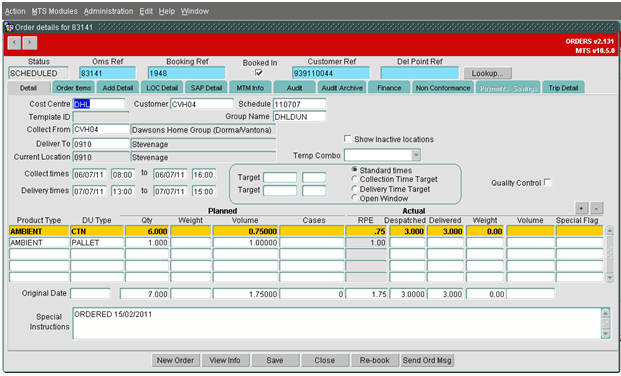Click the Save button

[275, 360]
